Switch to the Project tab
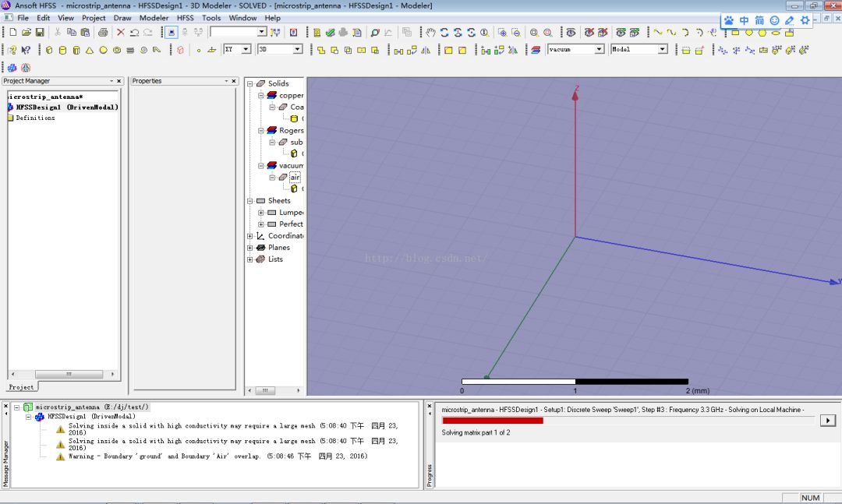The height and width of the screenshot is (504, 842). click(22, 387)
